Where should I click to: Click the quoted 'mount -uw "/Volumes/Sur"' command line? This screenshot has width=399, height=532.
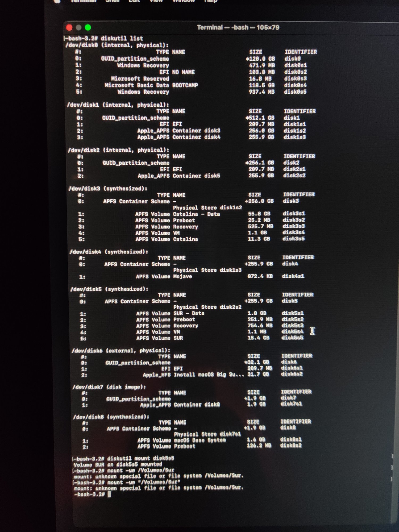click(x=144, y=482)
